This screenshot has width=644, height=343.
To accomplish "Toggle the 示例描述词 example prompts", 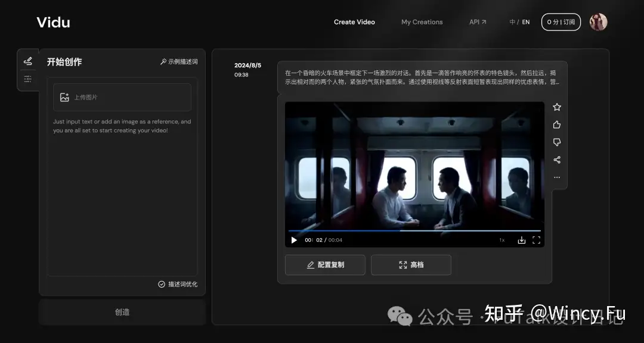I will (178, 61).
